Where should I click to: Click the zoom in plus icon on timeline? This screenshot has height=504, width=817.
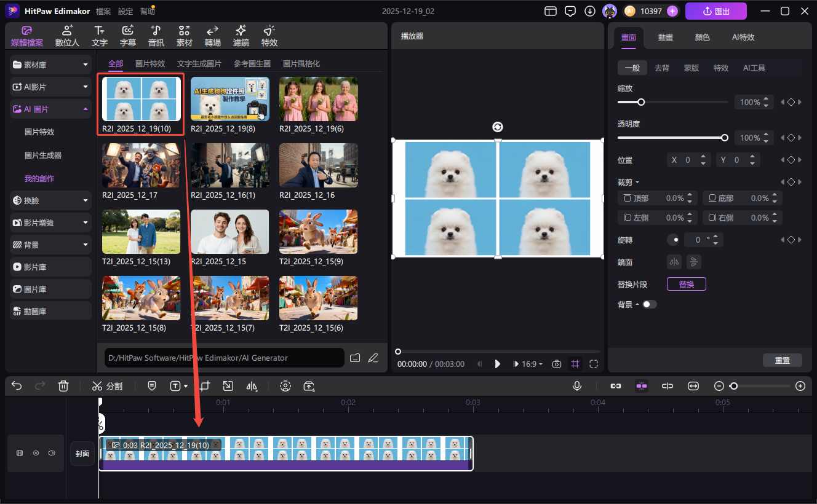coord(800,386)
